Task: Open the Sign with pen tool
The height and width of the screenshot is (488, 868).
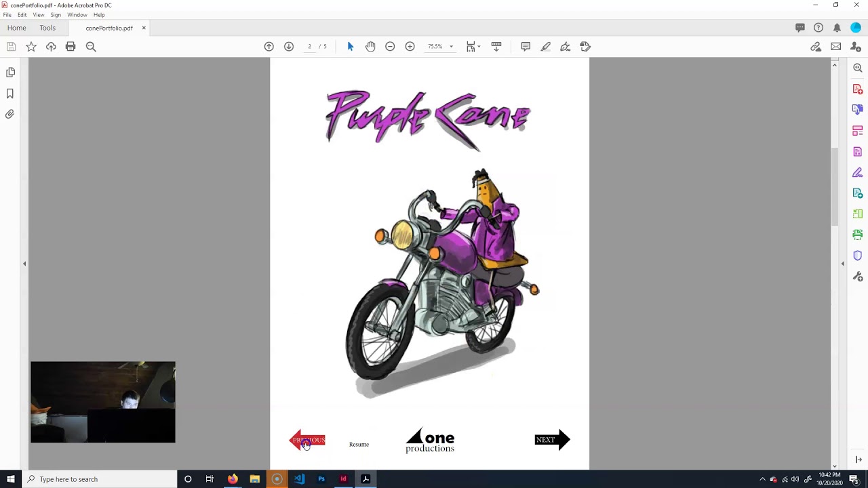Action: point(565,47)
